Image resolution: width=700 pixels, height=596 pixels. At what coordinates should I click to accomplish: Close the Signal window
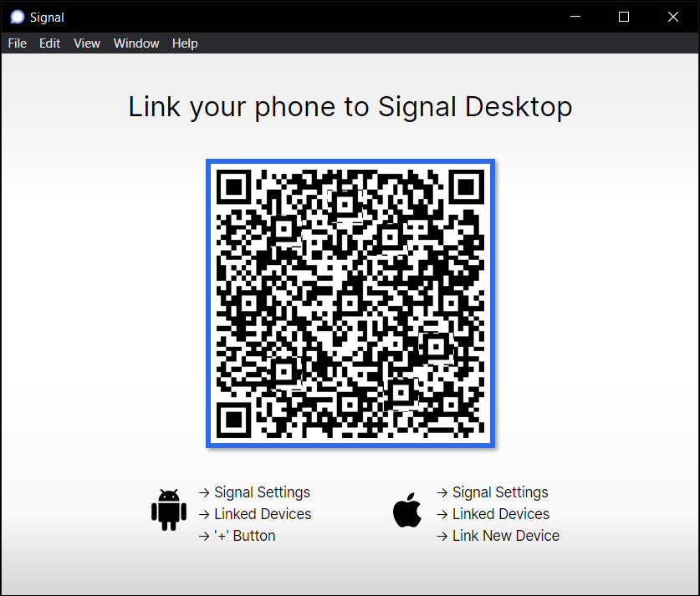[672, 17]
